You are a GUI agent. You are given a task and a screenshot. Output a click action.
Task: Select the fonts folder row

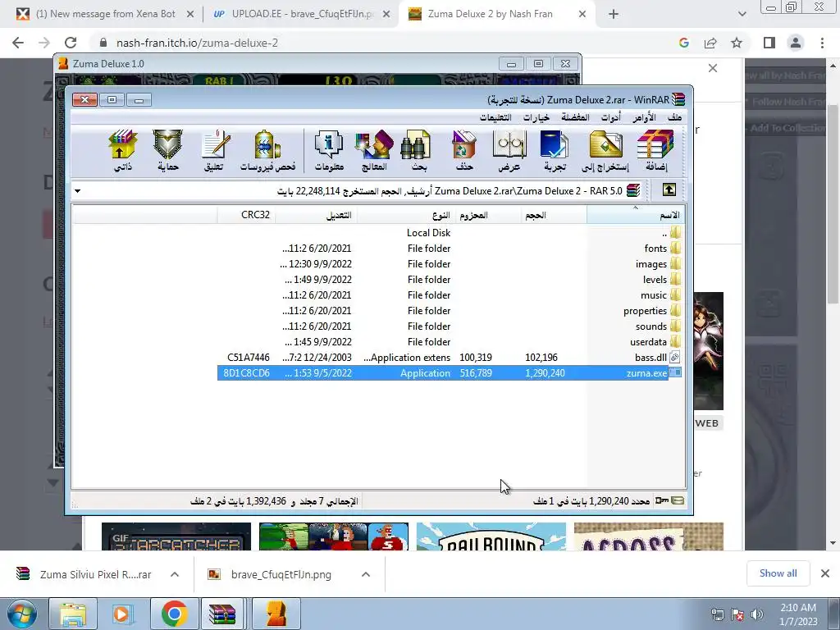tap(450, 248)
